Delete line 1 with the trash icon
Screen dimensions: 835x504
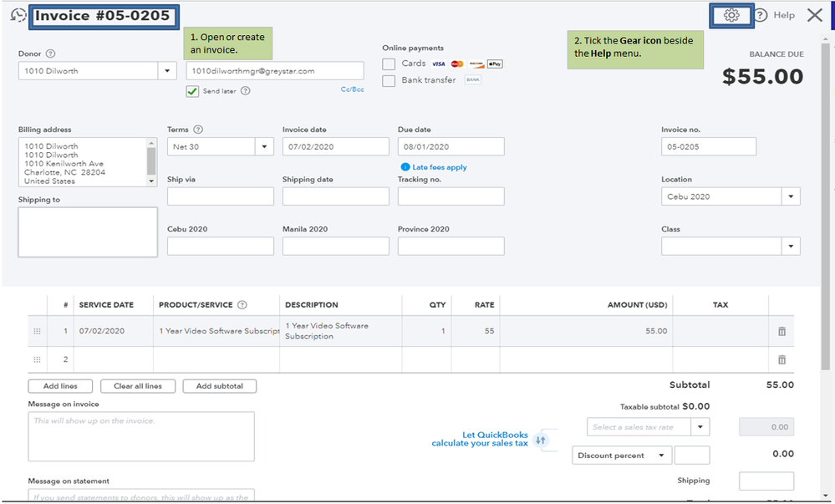[x=782, y=331]
